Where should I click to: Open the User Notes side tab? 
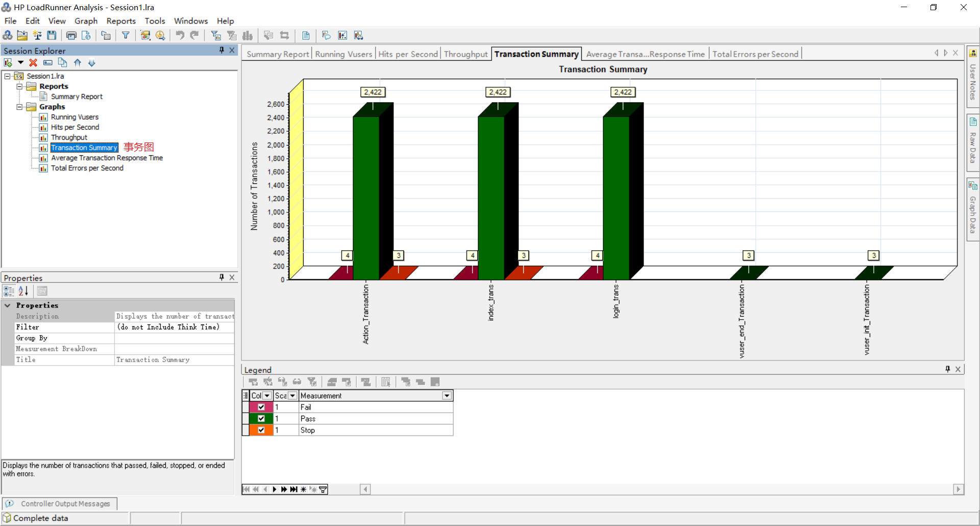tap(973, 77)
